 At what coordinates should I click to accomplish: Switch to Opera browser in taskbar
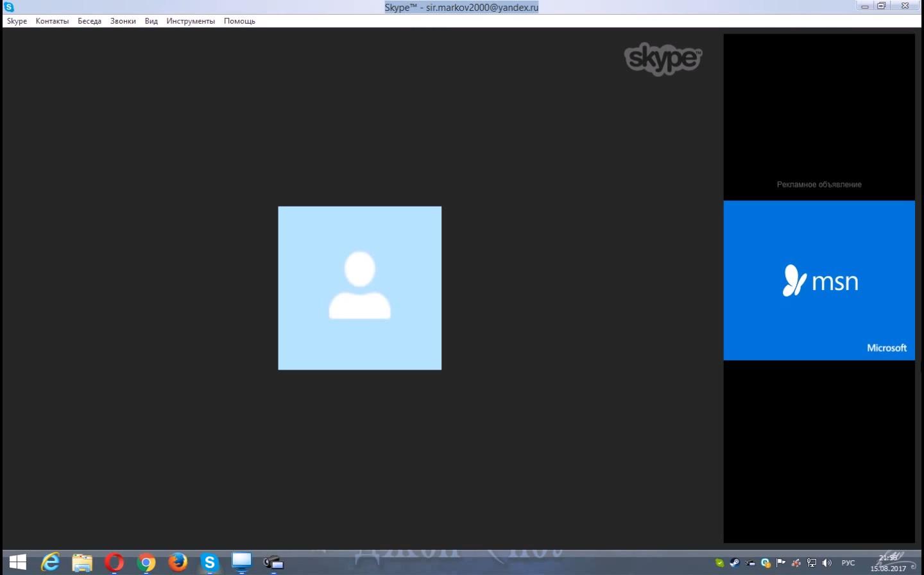coord(114,563)
